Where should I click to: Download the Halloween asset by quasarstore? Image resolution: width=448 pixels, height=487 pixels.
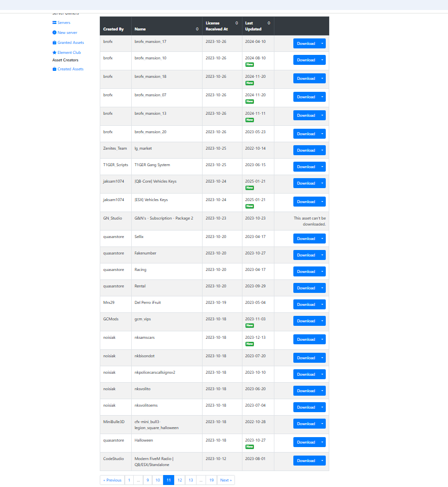tap(306, 442)
